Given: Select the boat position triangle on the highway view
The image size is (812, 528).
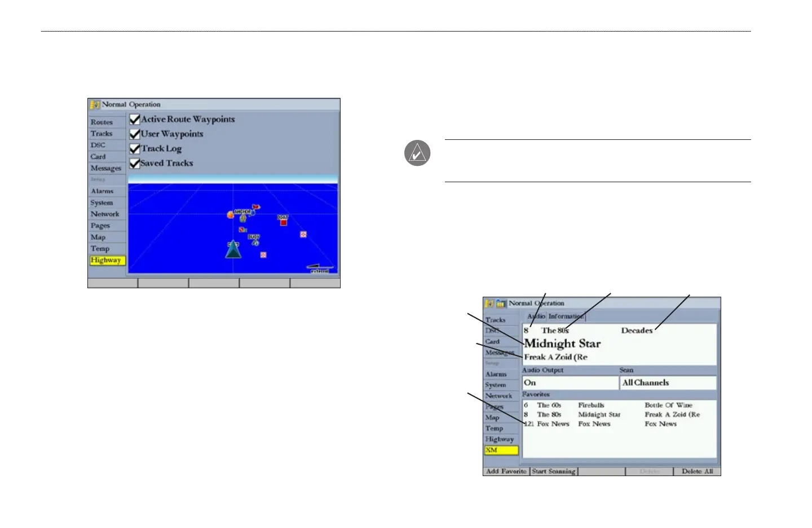Looking at the screenshot, I should [233, 249].
